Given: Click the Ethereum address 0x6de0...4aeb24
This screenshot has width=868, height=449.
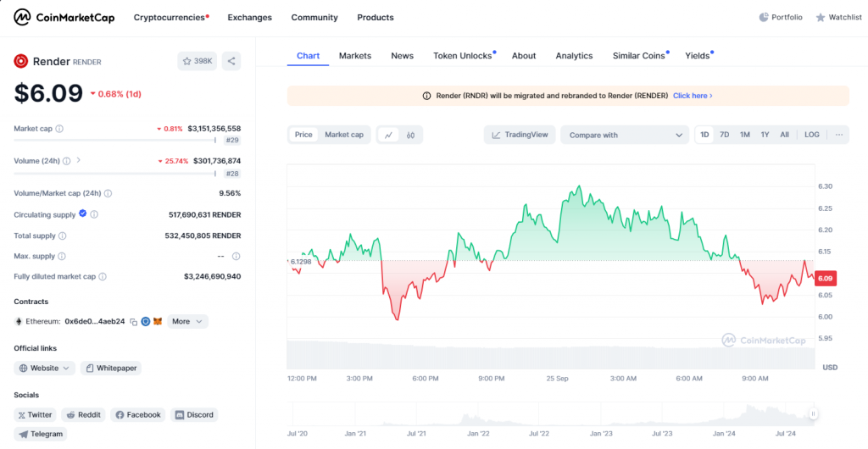Looking at the screenshot, I should tap(95, 321).
